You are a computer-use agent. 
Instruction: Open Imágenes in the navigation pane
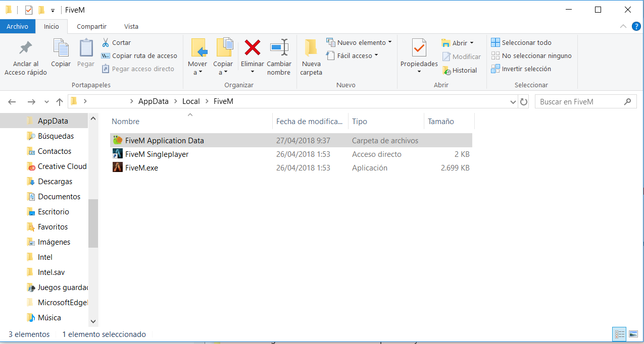tap(54, 242)
